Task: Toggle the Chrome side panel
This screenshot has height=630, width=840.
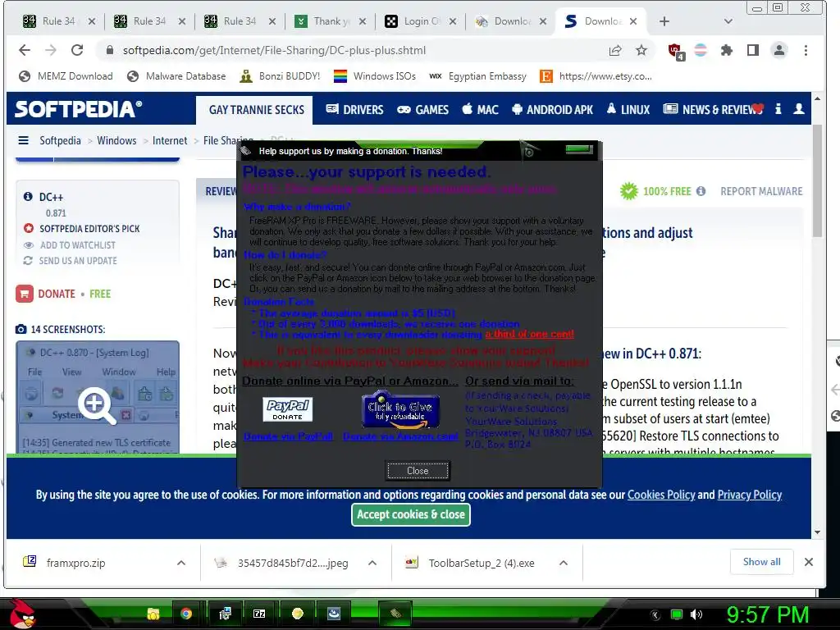Action: tap(753, 50)
